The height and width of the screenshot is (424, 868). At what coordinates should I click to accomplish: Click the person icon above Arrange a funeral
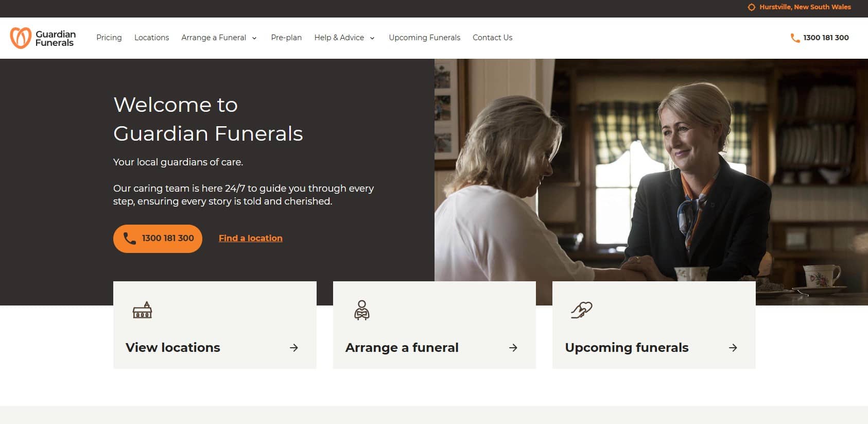point(362,310)
